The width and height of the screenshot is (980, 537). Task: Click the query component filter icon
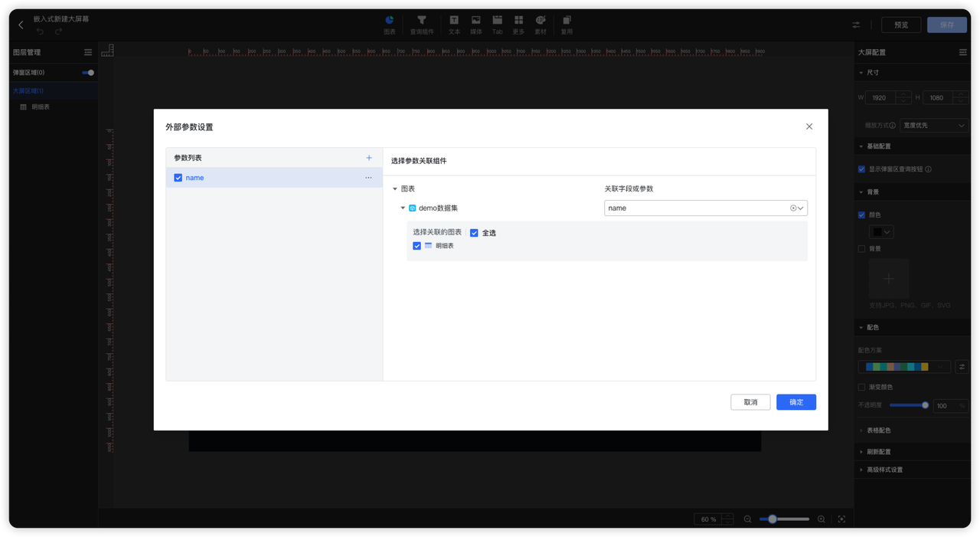(x=421, y=21)
